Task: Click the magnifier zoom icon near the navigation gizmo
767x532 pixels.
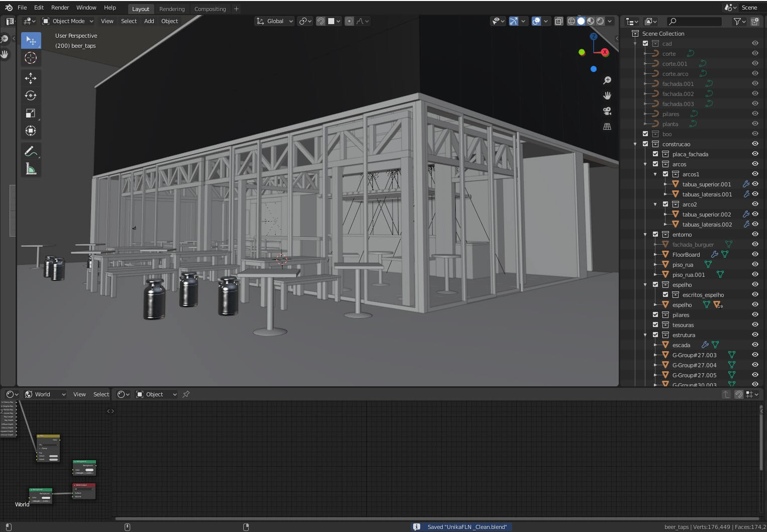Action: pyautogui.click(x=607, y=80)
